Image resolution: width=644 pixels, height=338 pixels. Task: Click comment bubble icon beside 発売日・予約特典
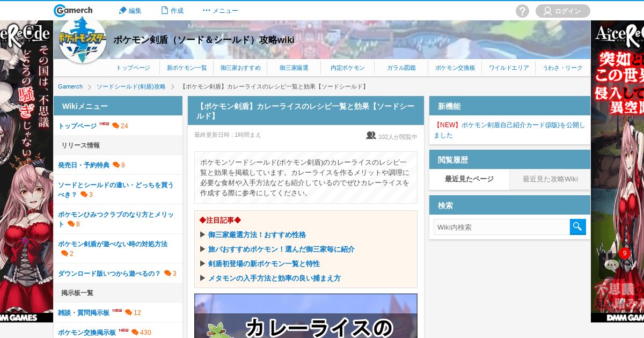coord(116,165)
